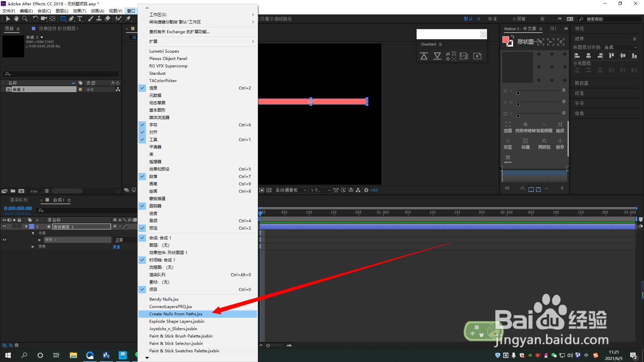Select the Puppet Pin tool
Screen dimensions: 644x362
128,19
